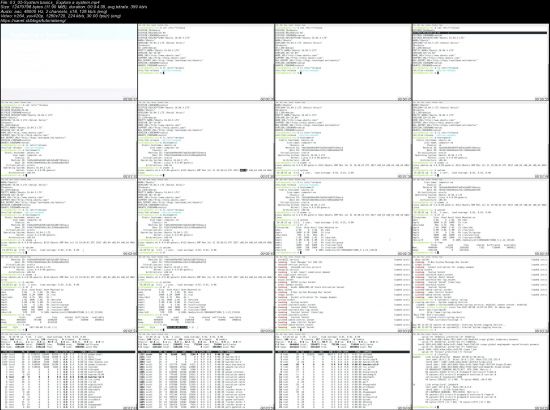Open the blank light-blue title slide thumbnail
This screenshot has width=550, height=410.
[x=69, y=63]
